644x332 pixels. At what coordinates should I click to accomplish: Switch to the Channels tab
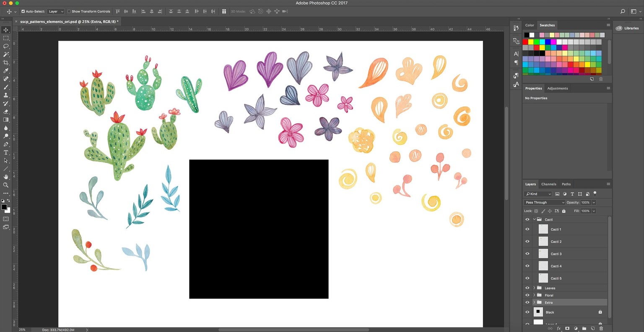pos(548,184)
